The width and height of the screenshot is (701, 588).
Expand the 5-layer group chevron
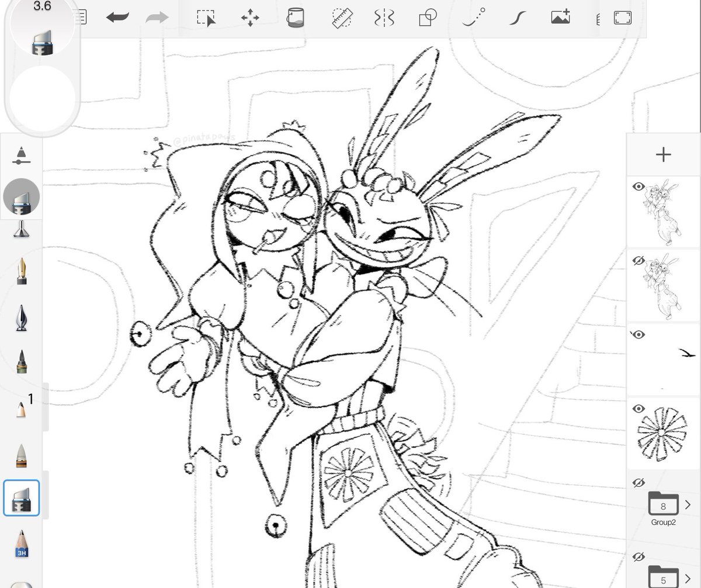pyautogui.click(x=688, y=577)
